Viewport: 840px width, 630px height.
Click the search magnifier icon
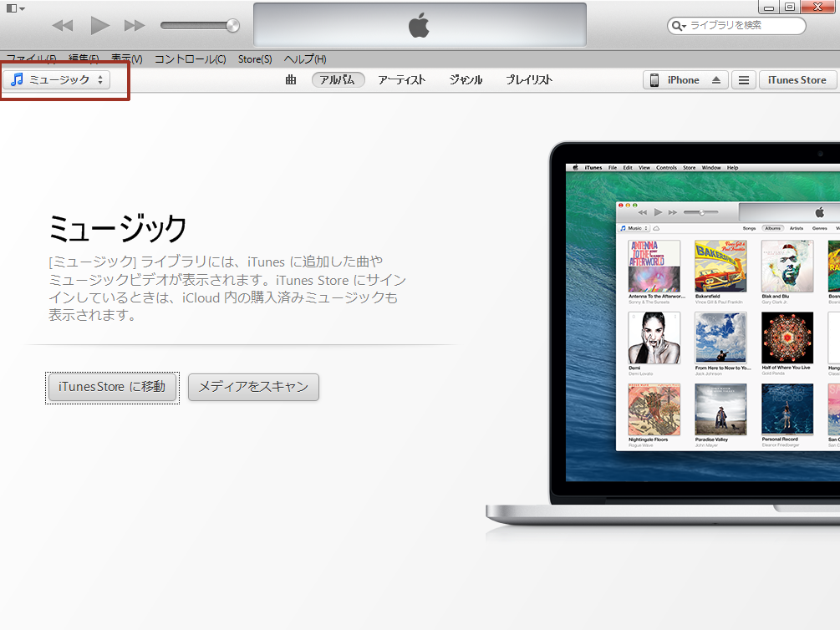[678, 26]
